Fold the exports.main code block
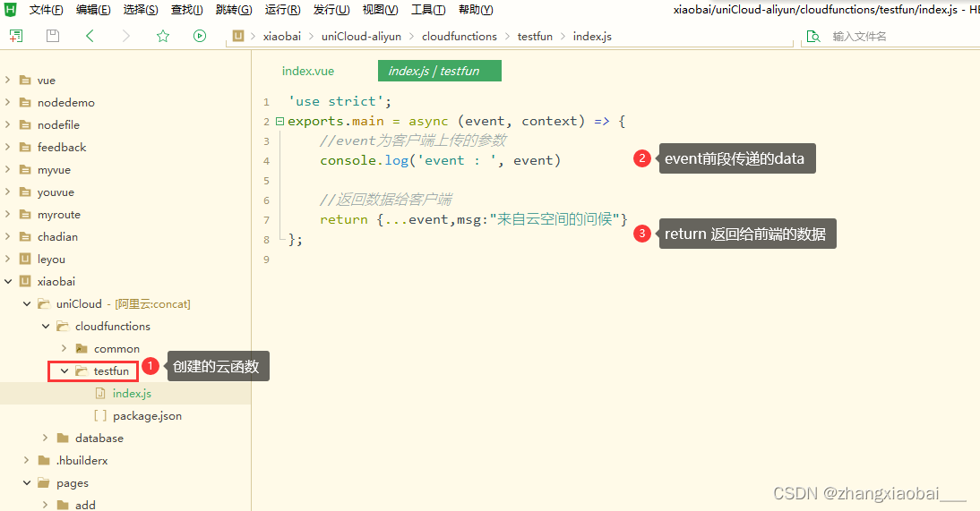This screenshot has height=511, width=980. tap(280, 121)
